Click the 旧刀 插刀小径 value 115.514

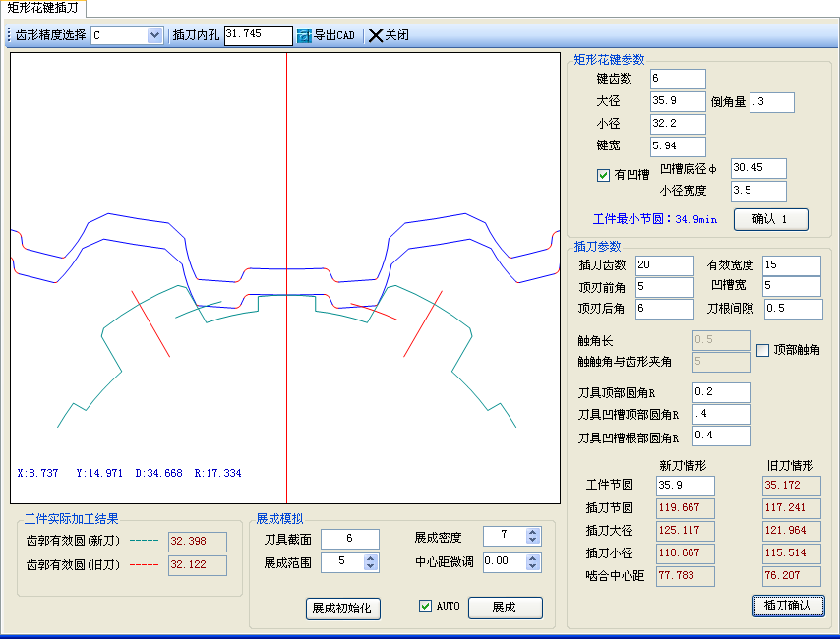click(x=792, y=553)
